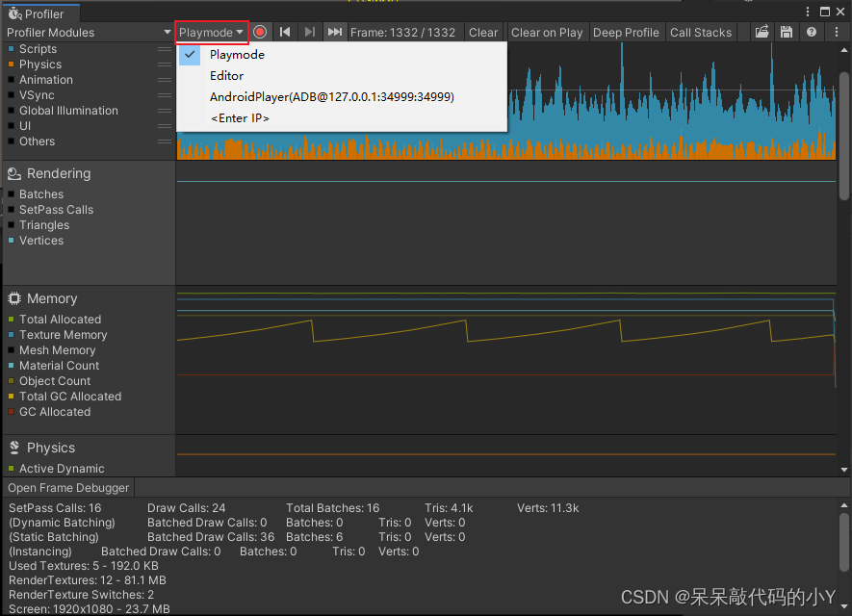Viewport: 852px width, 616px height.
Task: Click the Total Batches: 16 statistic
Action: 332,508
